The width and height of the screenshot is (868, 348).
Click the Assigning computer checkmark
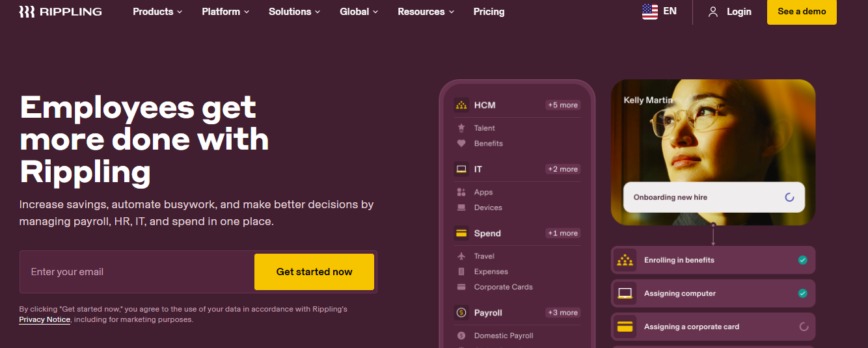tap(802, 293)
